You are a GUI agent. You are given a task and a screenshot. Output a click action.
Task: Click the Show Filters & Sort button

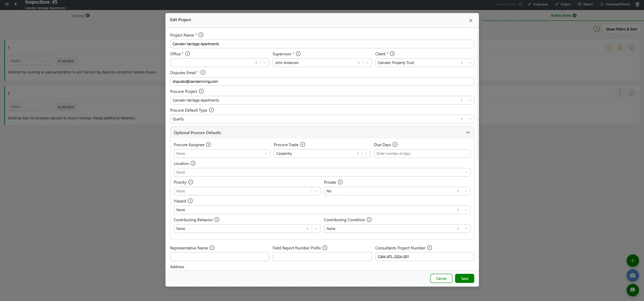point(621,29)
